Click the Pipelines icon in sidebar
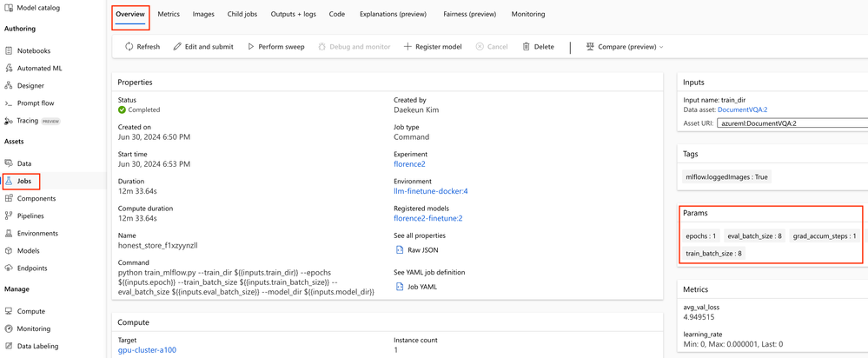This screenshot has width=868, height=358. pyautogui.click(x=9, y=216)
